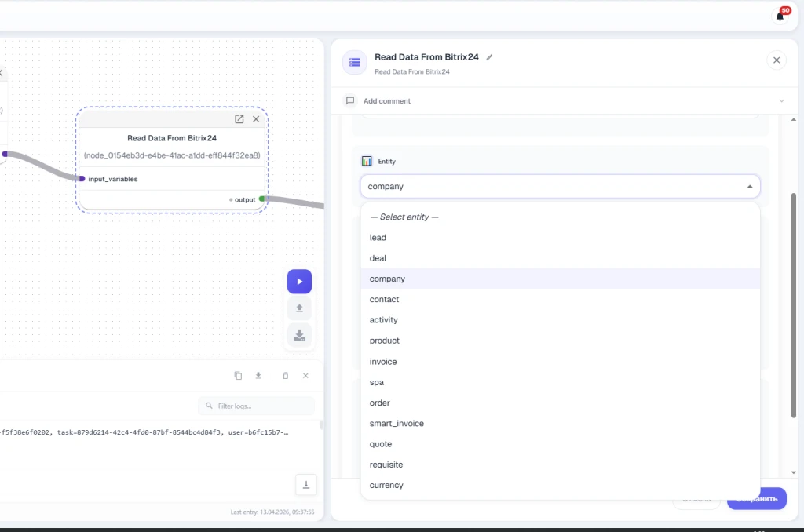This screenshot has height=532, width=804.
Task: Click the Filter logs search field
Action: pyautogui.click(x=257, y=406)
